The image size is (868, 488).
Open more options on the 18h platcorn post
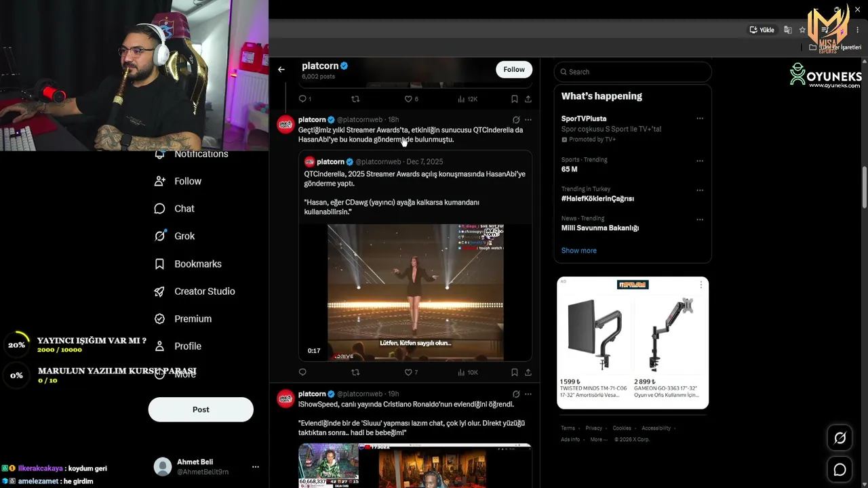coord(528,120)
